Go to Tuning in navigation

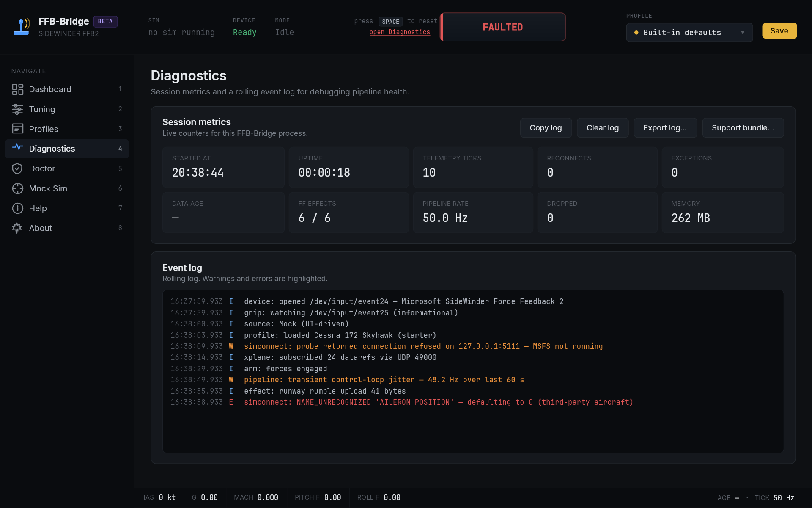(42, 109)
